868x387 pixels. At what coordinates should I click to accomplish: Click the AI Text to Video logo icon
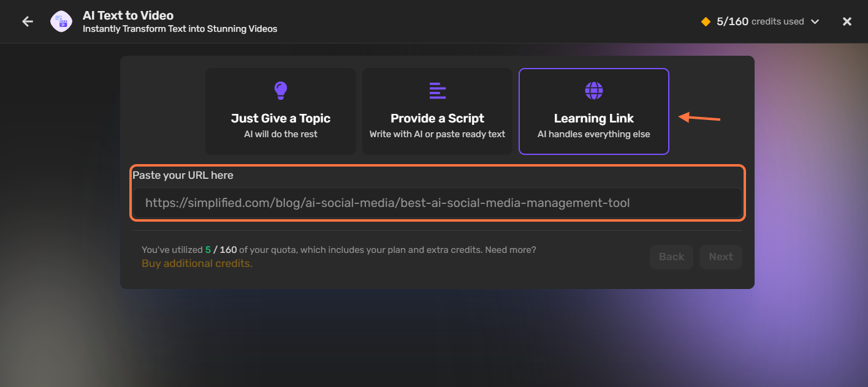coord(61,21)
